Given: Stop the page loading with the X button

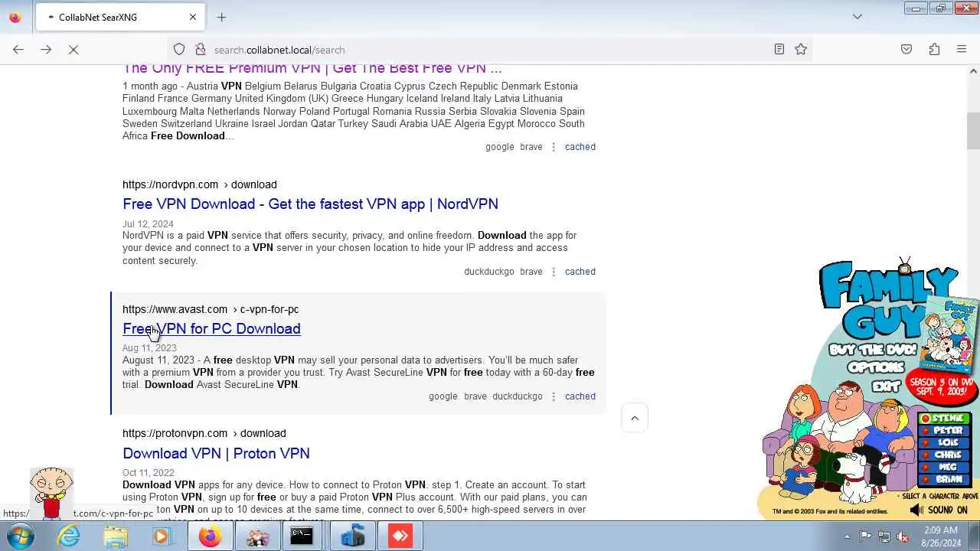Looking at the screenshot, I should 73,50.
